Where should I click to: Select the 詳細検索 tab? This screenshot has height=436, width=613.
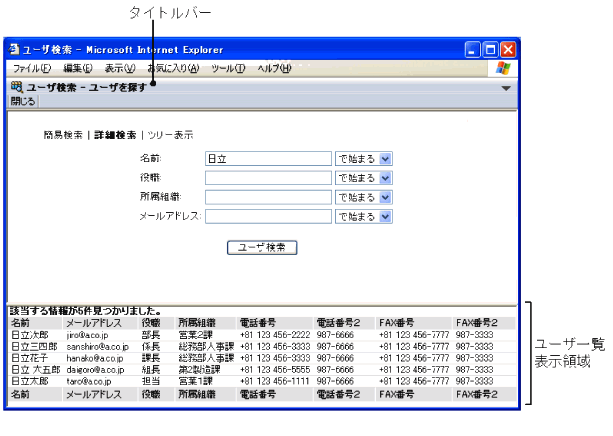pyautogui.click(x=115, y=135)
